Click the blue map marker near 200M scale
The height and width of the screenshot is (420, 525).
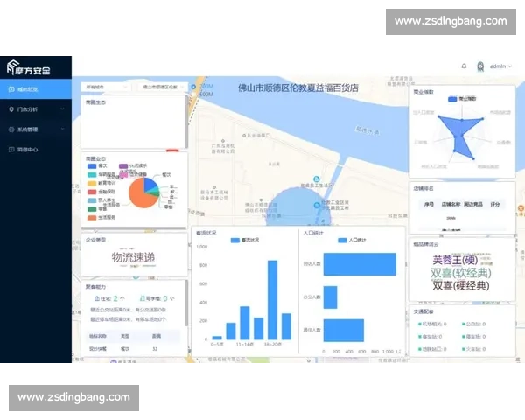193,87
